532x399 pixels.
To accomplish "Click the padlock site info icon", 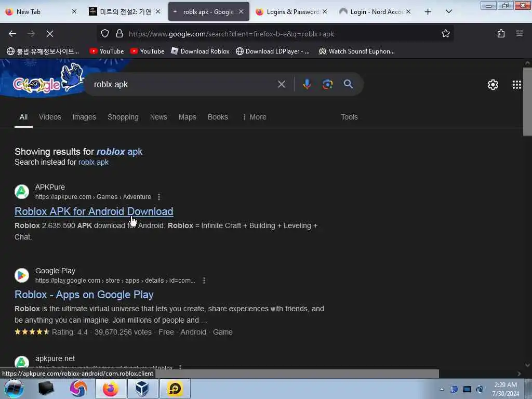I will pyautogui.click(x=119, y=34).
